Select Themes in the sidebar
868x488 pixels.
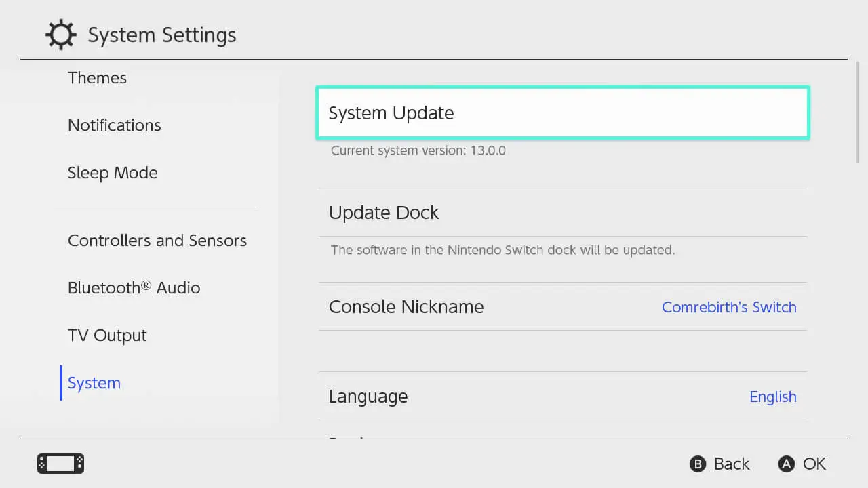coord(97,78)
